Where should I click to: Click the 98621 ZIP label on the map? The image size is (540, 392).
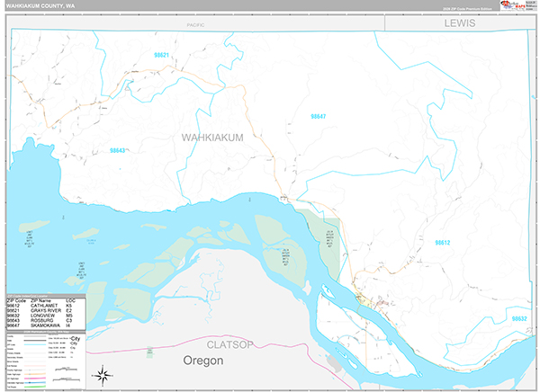point(161,55)
